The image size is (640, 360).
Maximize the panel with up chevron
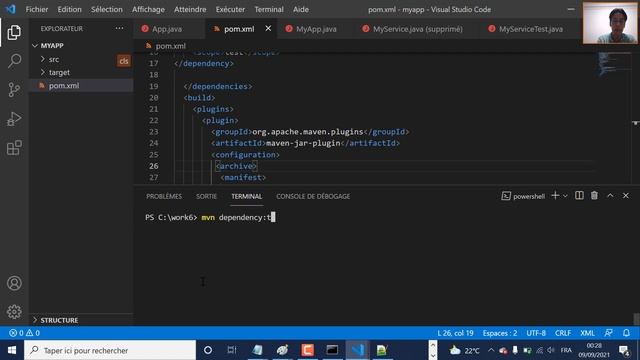tap(610, 196)
